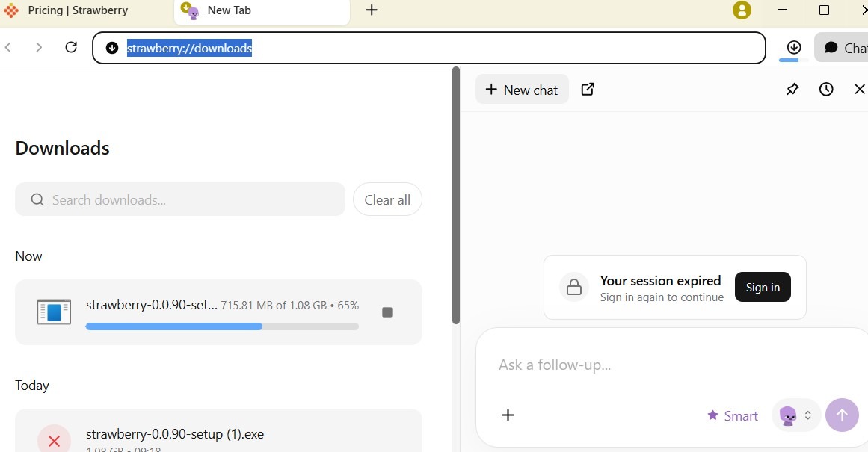Open the Smart model selector
Screen dimensions: 868x452
point(733,415)
